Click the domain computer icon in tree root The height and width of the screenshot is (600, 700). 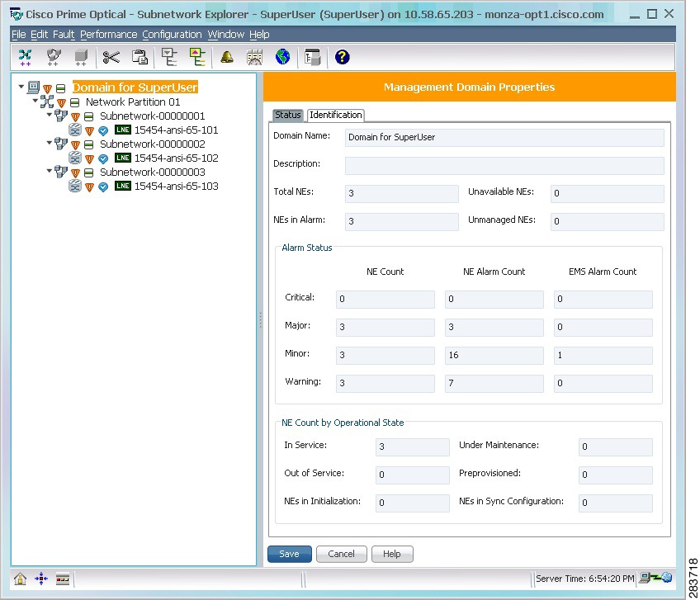click(x=34, y=87)
